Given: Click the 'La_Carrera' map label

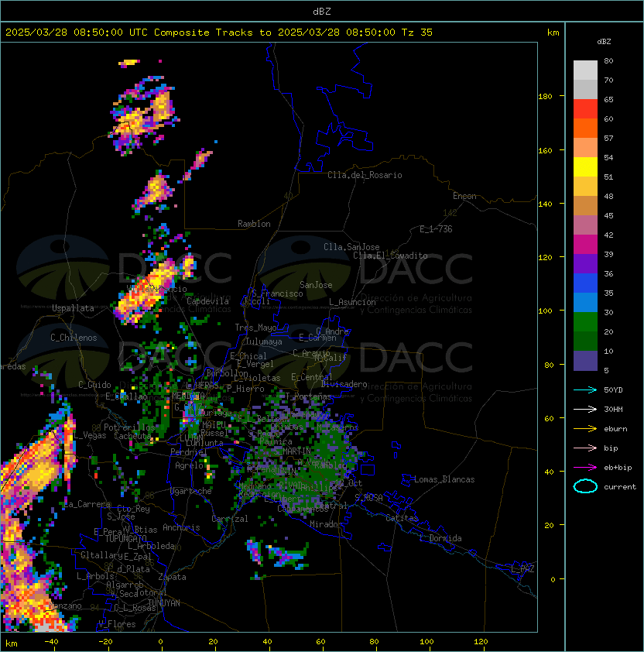Looking at the screenshot, I should pos(87,504).
